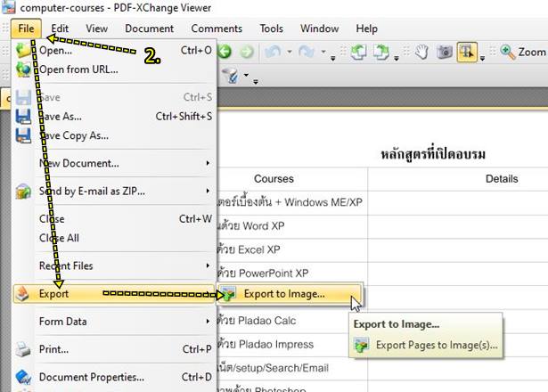Choose Open from URL... menu entry
Image resolution: width=548 pixels, height=392 pixels.
[x=114, y=69]
